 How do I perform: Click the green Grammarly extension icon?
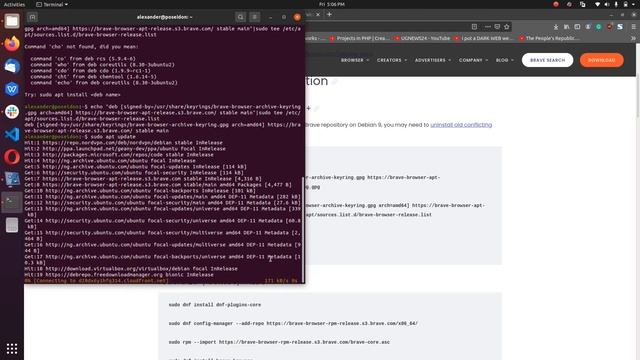[x=598, y=27]
